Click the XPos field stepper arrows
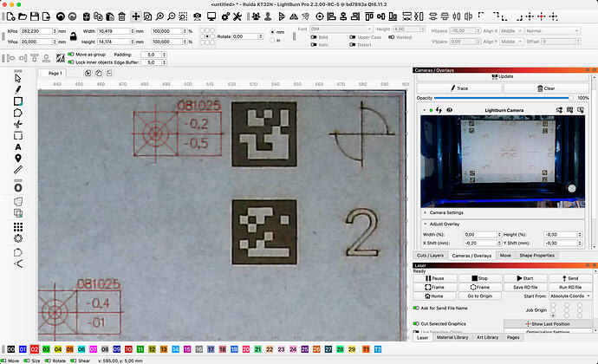 (x=55, y=31)
